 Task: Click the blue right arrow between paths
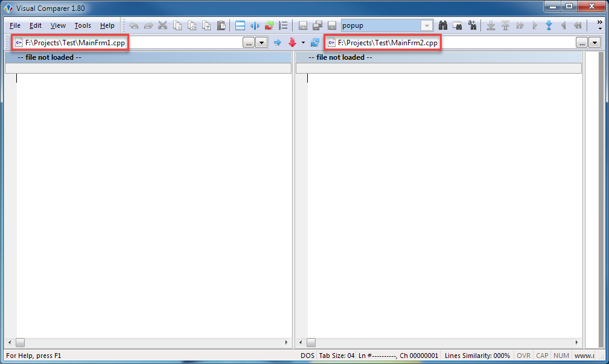(x=278, y=42)
